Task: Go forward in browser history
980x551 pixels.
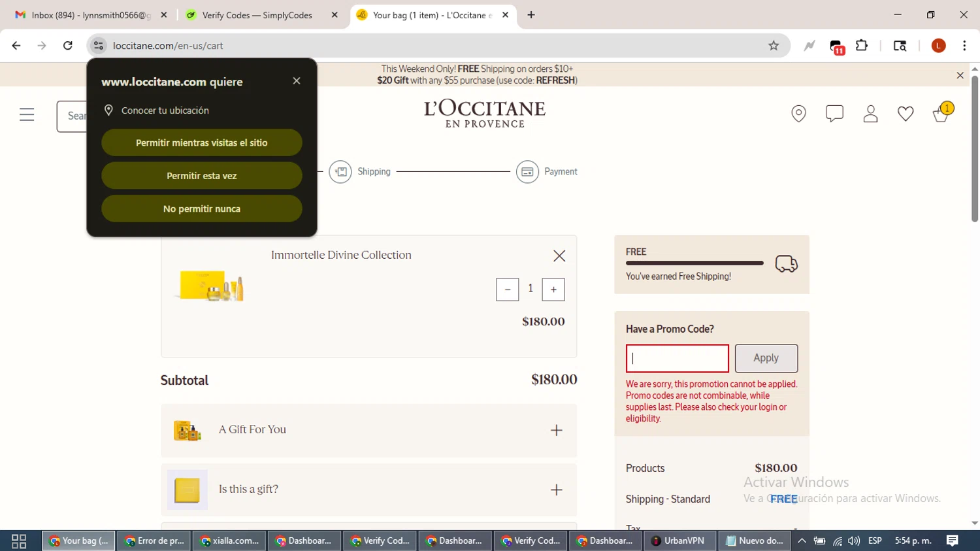Action: (x=42, y=46)
